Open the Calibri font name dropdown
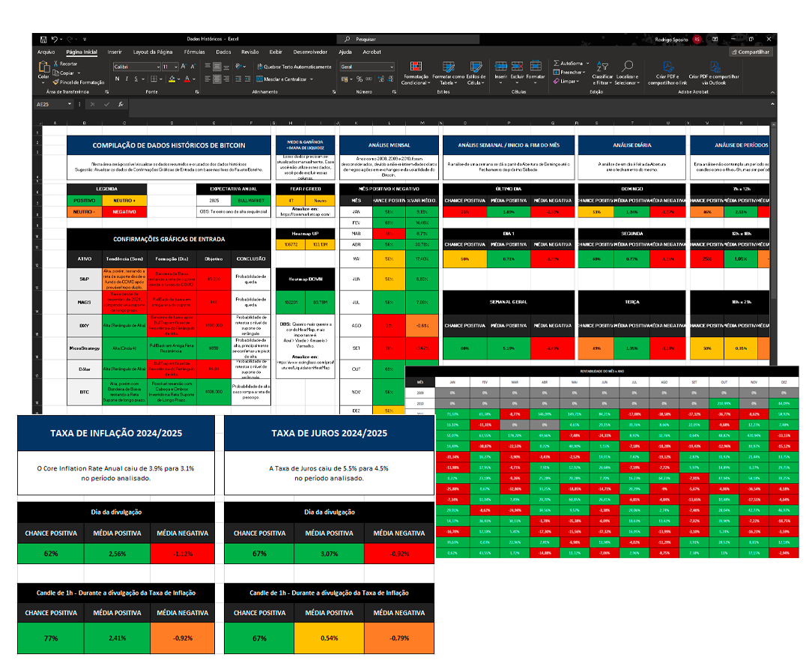Image resolution: width=809 pixels, height=672 pixels. pos(135,67)
